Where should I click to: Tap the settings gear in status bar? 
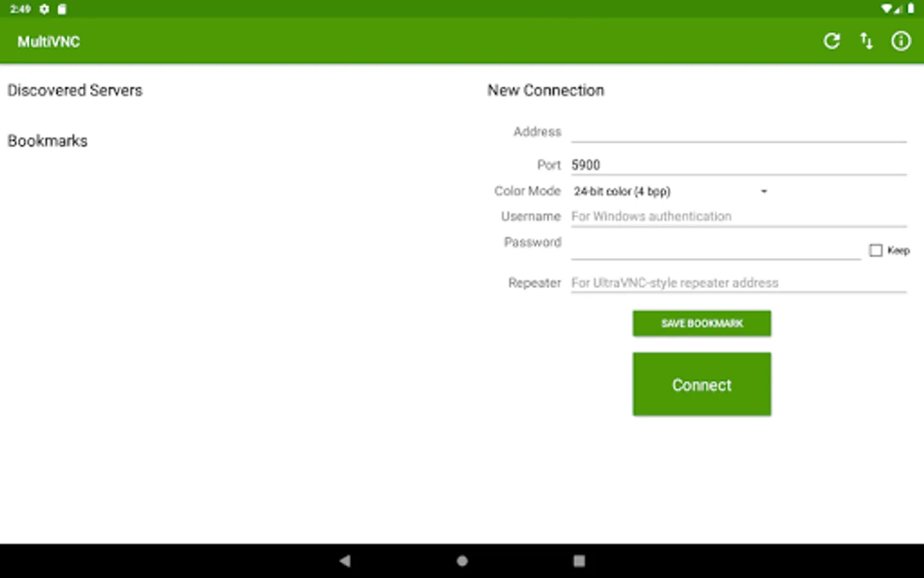44,9
